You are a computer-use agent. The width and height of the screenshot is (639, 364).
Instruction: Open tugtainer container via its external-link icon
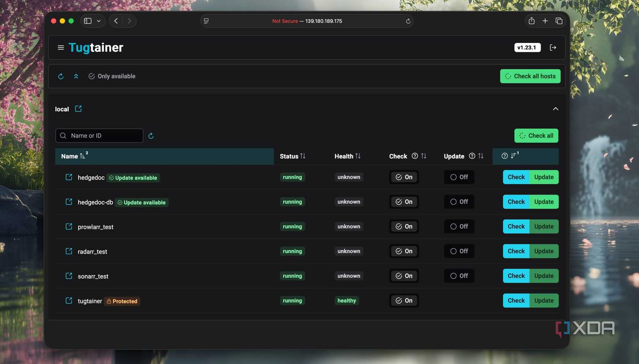point(69,301)
